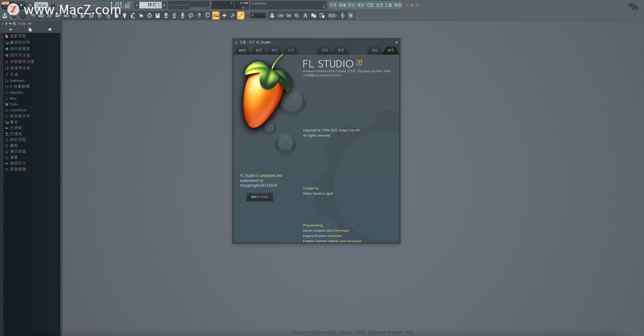Open the 文件 menu

click(x=333, y=5)
